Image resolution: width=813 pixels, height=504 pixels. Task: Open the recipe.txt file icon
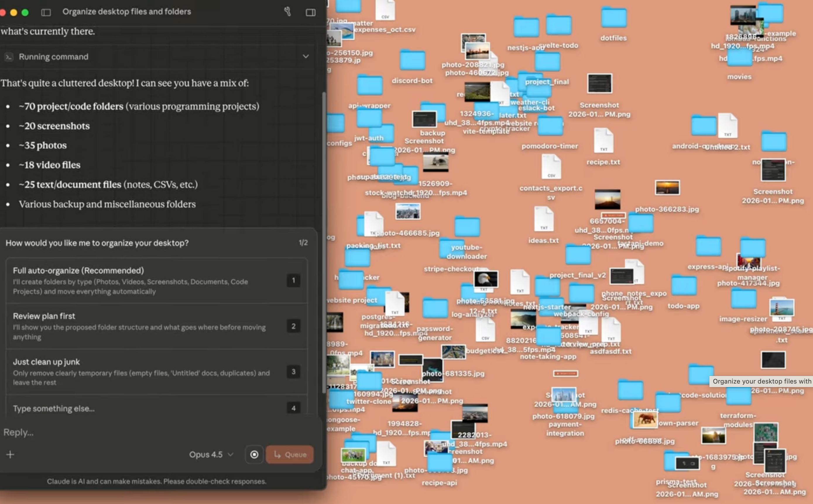point(603,141)
